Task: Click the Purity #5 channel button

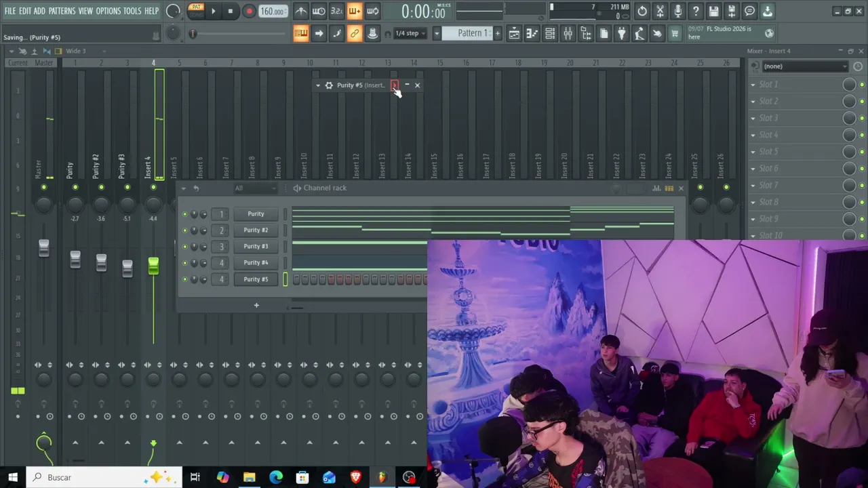Action: 256,279
